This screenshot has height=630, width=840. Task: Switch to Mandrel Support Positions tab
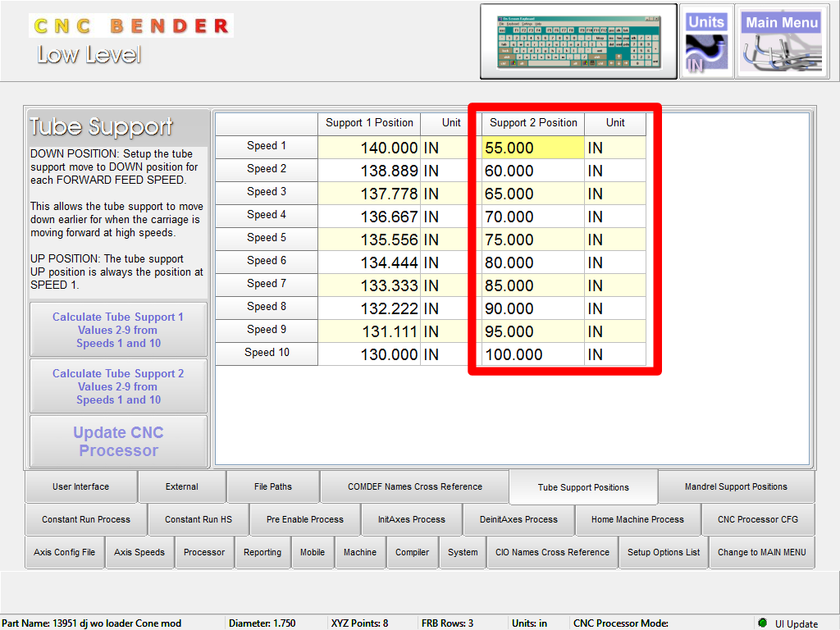(x=736, y=486)
